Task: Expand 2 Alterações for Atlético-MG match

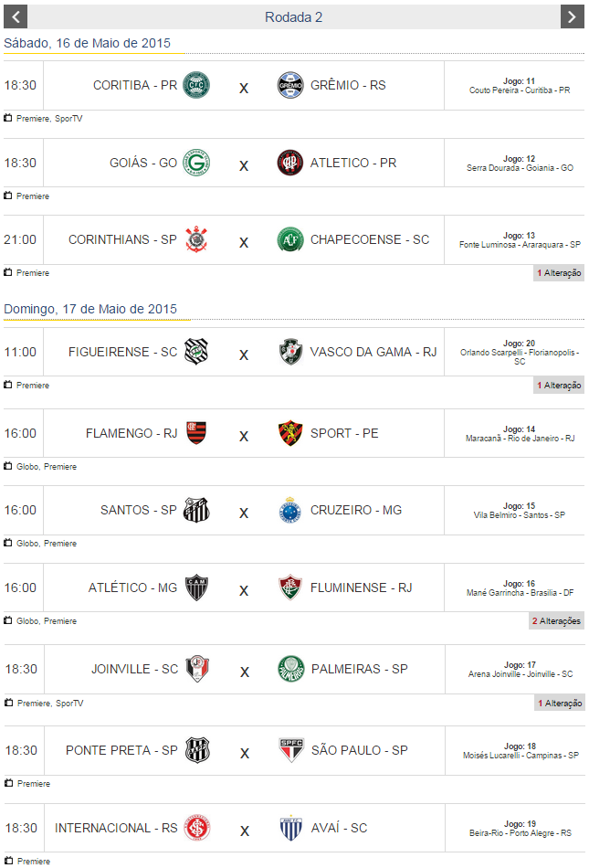Action: tap(557, 621)
